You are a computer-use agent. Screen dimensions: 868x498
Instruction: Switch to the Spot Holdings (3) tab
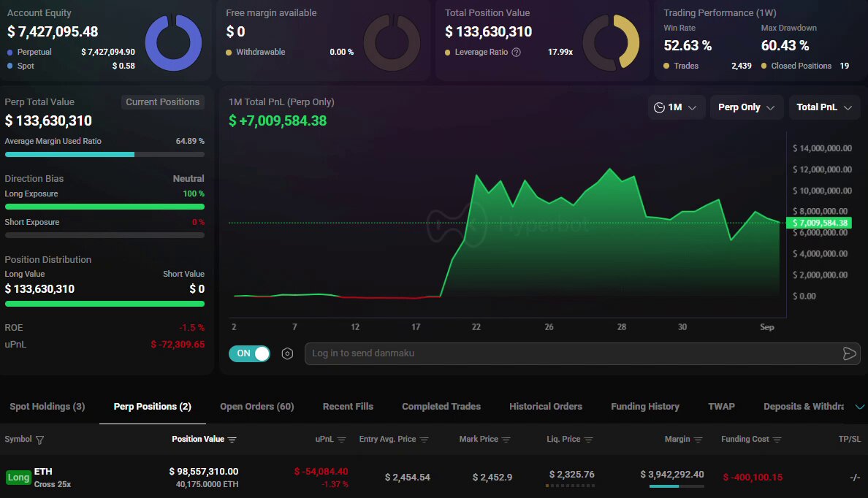[x=47, y=407]
